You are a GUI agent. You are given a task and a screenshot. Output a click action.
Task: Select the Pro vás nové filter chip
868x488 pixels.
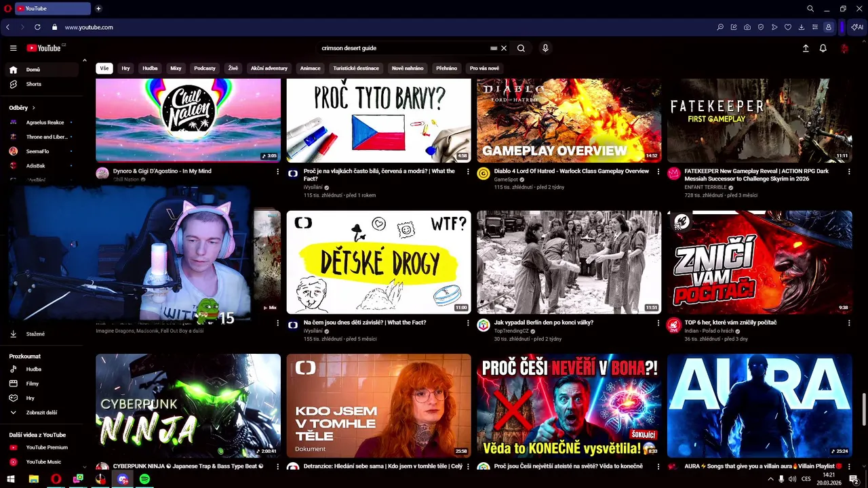tap(484, 68)
